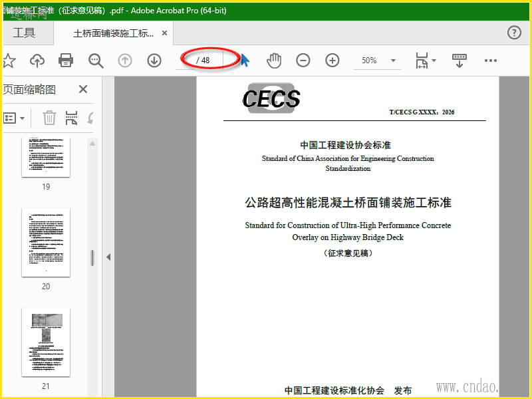Click the '50%' zoom value text

tap(369, 61)
